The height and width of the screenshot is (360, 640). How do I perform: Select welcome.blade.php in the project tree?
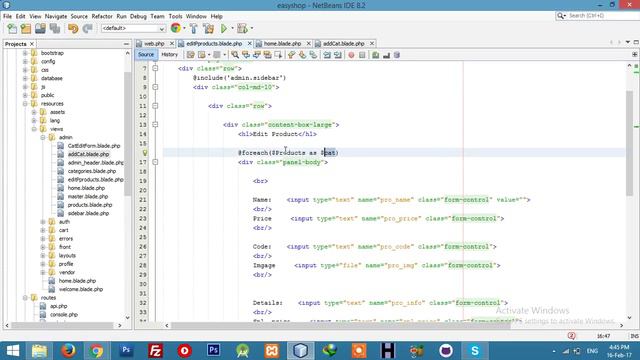[x=81, y=289]
